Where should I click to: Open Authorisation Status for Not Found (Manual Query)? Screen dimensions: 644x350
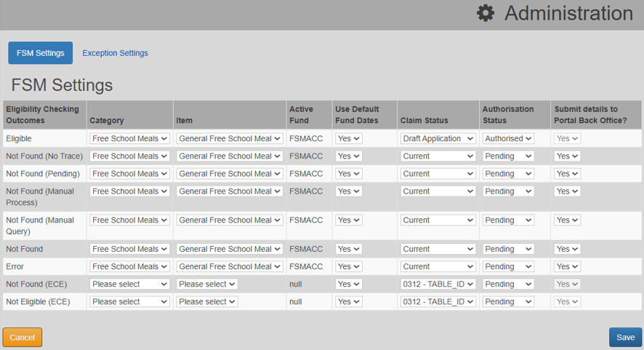click(507, 220)
